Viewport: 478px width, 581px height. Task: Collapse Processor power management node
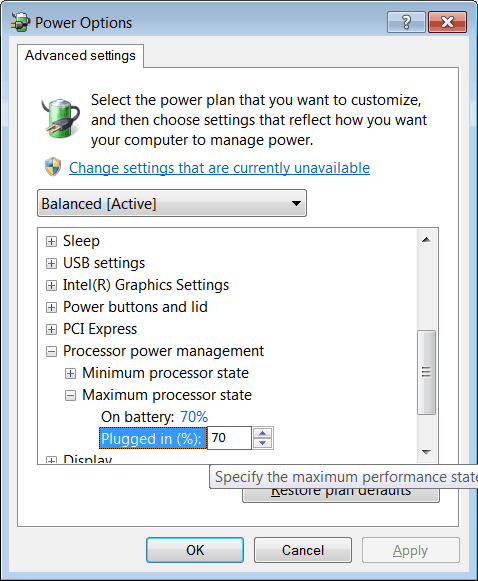pyautogui.click(x=51, y=352)
